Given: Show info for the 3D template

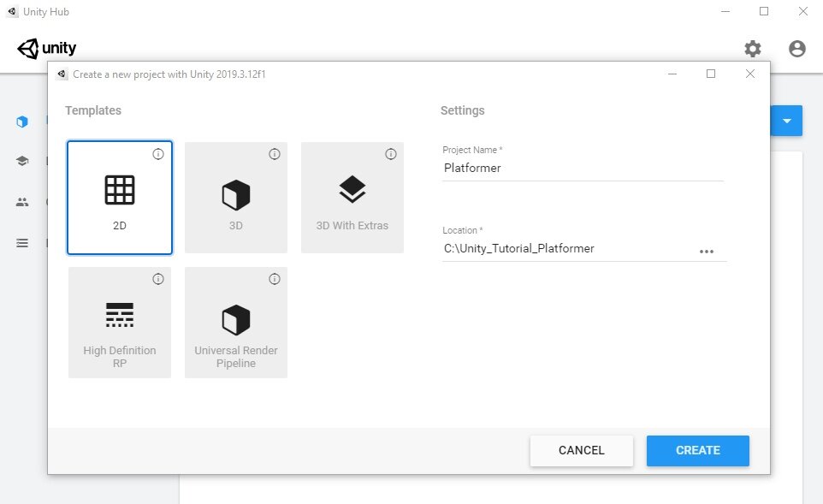Looking at the screenshot, I should click(275, 154).
